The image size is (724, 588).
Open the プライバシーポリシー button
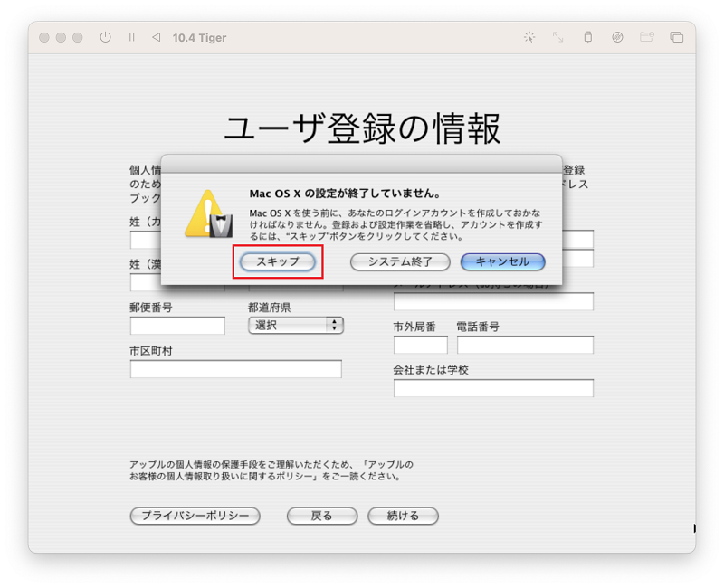coord(195,516)
